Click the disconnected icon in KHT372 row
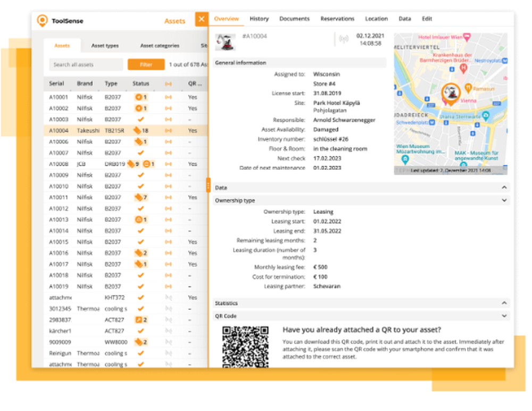 coord(168,298)
